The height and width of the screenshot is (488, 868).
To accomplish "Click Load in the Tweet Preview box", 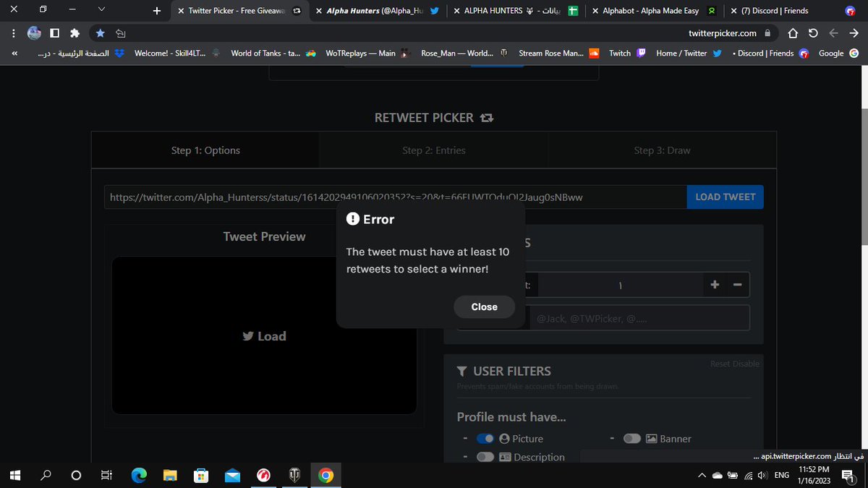I will click(264, 336).
